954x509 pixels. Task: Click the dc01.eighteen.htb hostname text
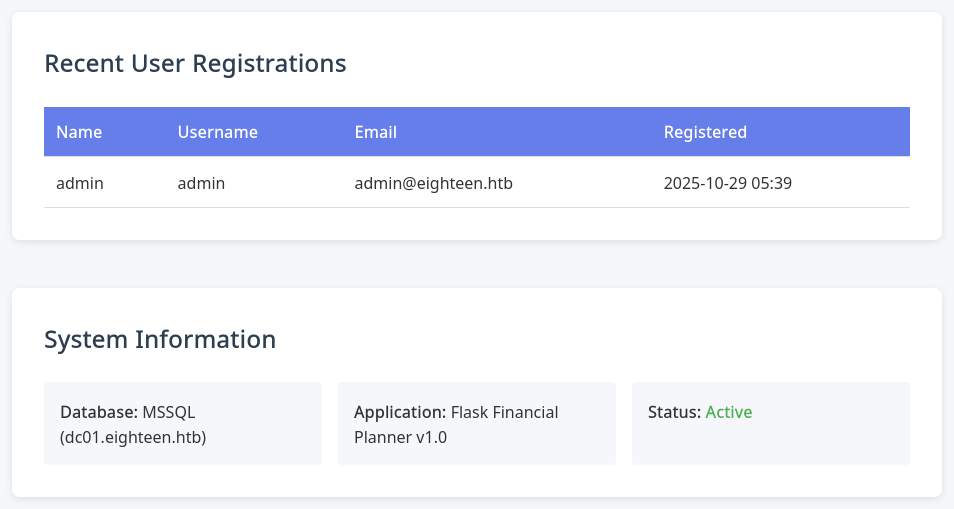point(133,437)
